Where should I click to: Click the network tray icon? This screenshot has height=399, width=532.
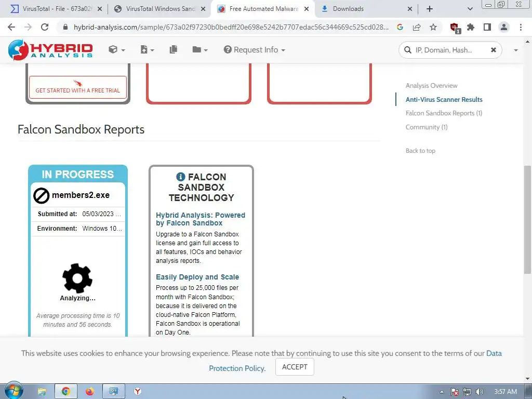[x=467, y=392]
